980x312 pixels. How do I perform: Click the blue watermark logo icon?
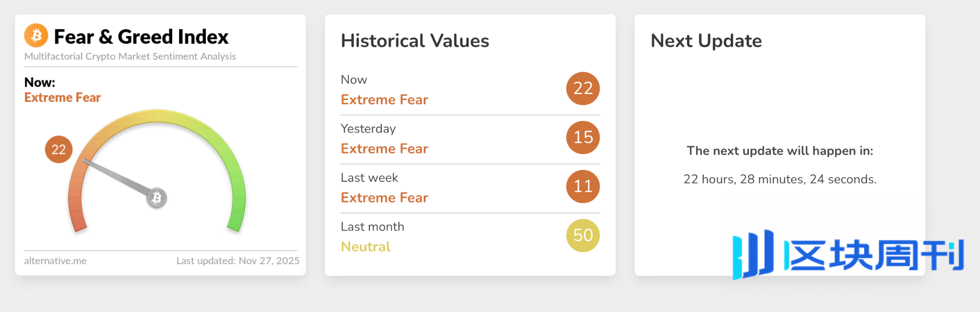[753, 254]
